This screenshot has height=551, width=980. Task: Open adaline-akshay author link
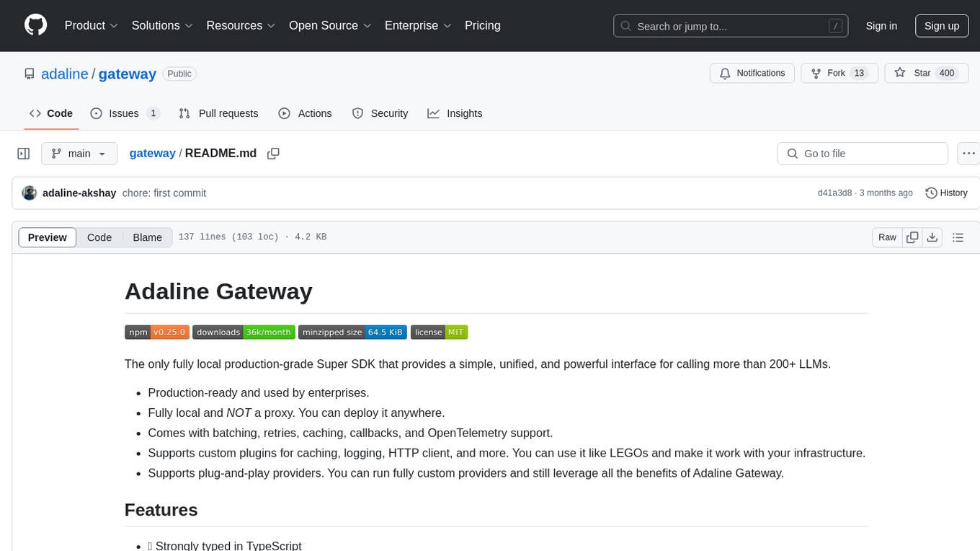pos(79,193)
